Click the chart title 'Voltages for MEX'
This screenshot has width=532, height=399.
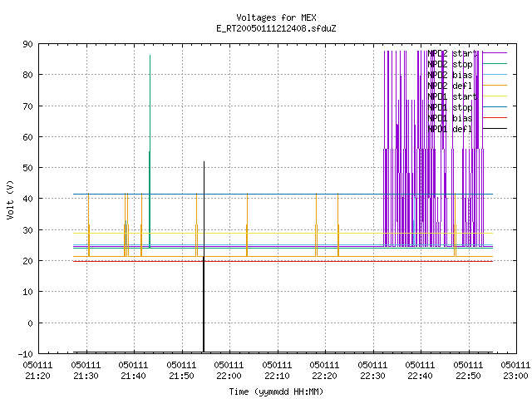(276, 17)
